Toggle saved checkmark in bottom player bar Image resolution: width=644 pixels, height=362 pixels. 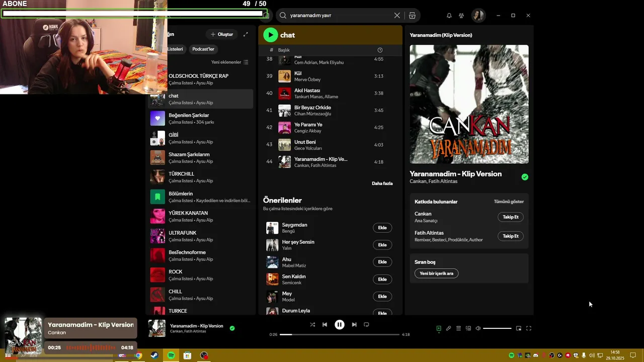232,328
